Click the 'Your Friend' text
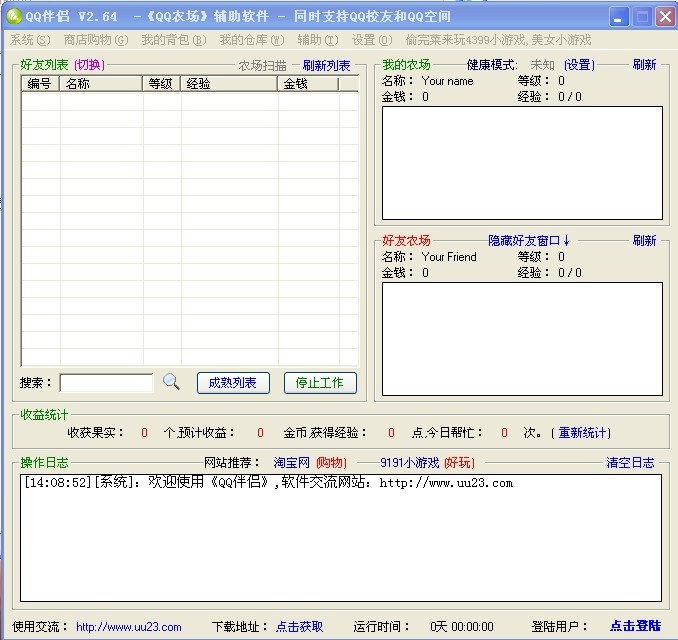This screenshot has width=678, height=640. [449, 257]
